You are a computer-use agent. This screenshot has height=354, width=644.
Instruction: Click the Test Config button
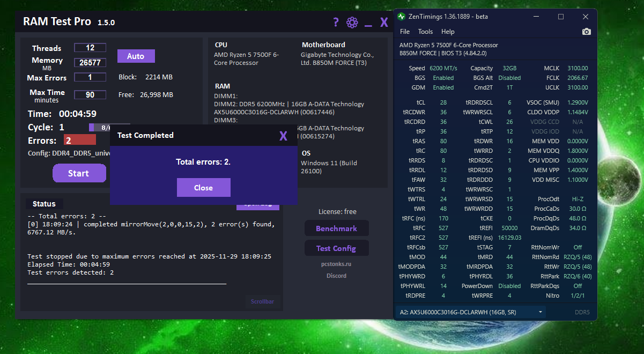tap(337, 248)
